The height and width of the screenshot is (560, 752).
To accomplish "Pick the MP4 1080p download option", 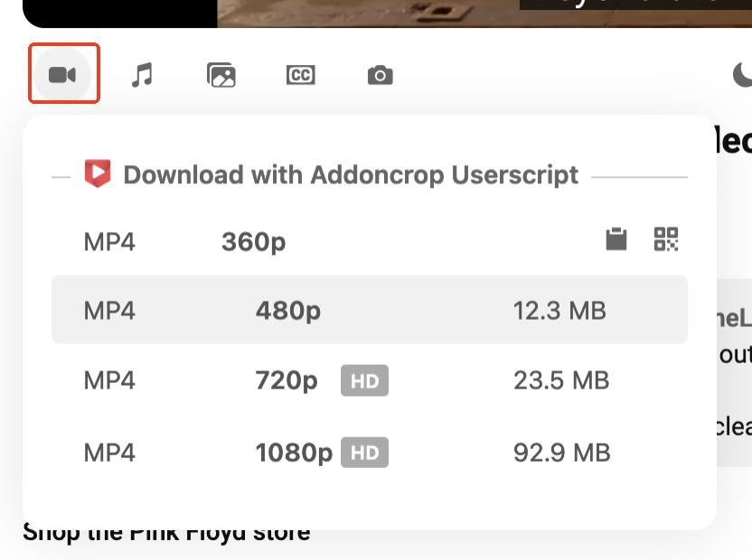I will [293, 452].
